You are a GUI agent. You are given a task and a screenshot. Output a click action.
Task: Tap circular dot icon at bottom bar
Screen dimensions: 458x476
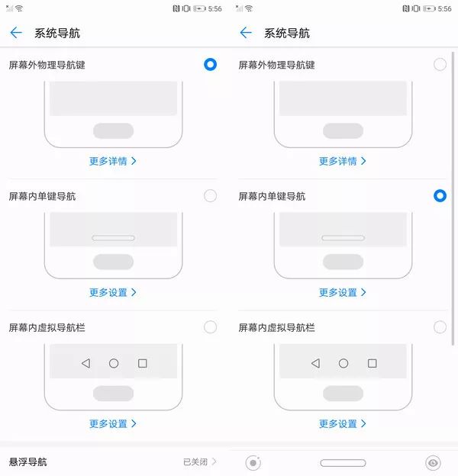point(253,463)
